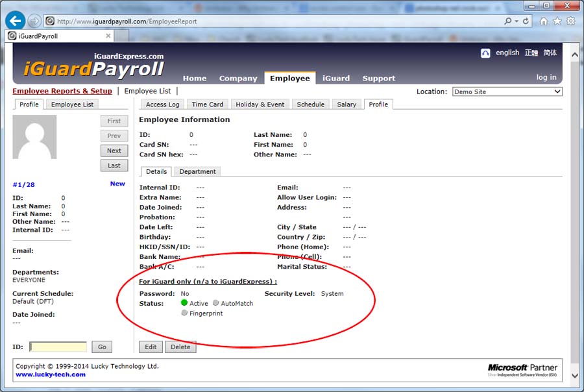Viewport: 584px width, 392px height.
Task: Click the iGuardPayroll logo
Action: [x=94, y=66]
